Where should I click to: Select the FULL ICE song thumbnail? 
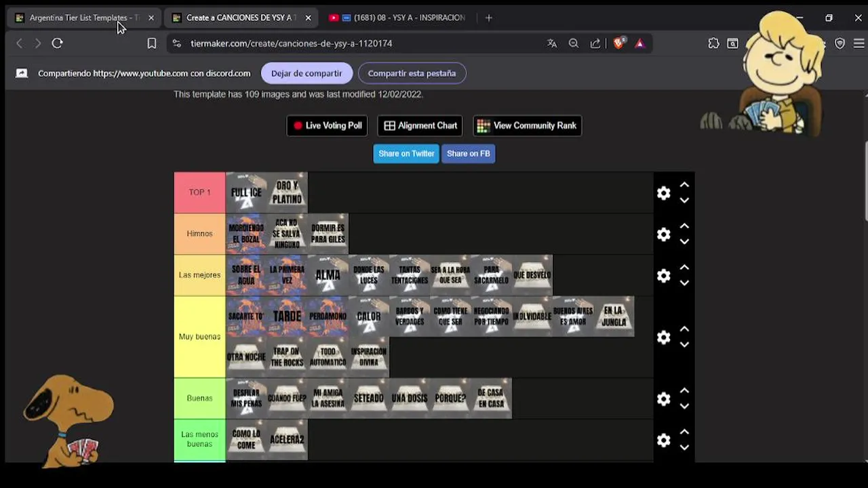tap(246, 192)
